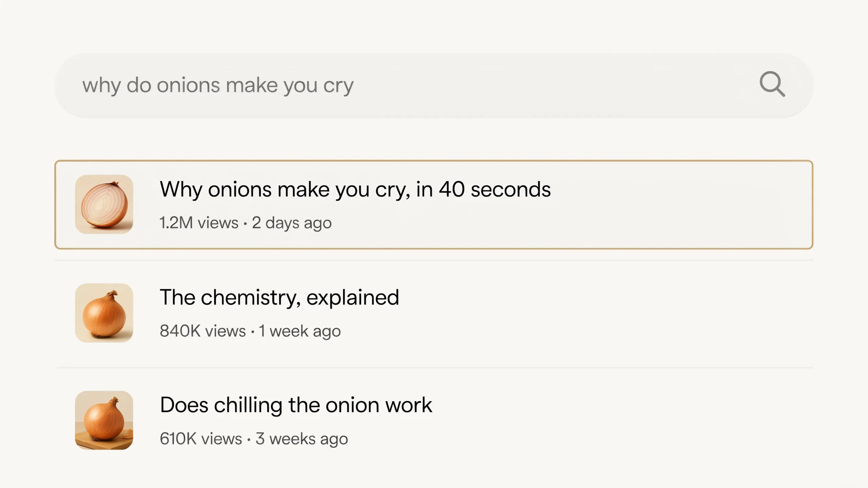Click 'seconds' in the first result title
This screenshot has height=488, width=868.
click(511, 189)
